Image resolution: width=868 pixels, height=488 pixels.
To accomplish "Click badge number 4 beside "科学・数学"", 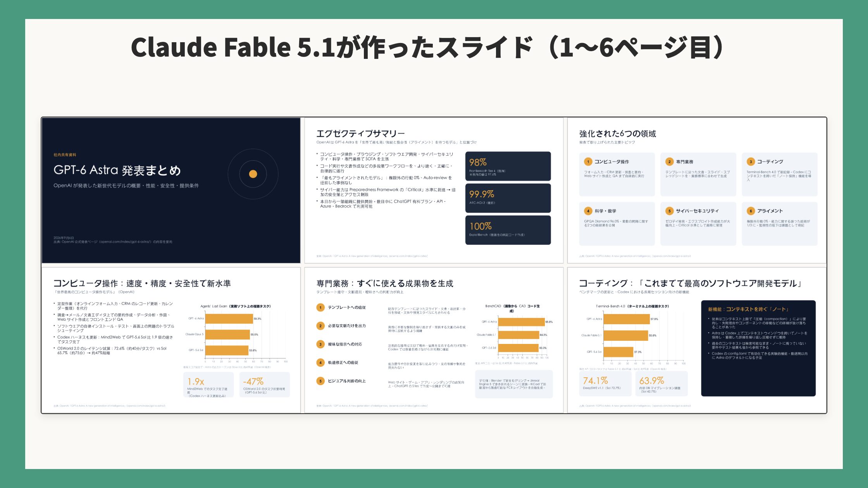I will click(x=588, y=211).
